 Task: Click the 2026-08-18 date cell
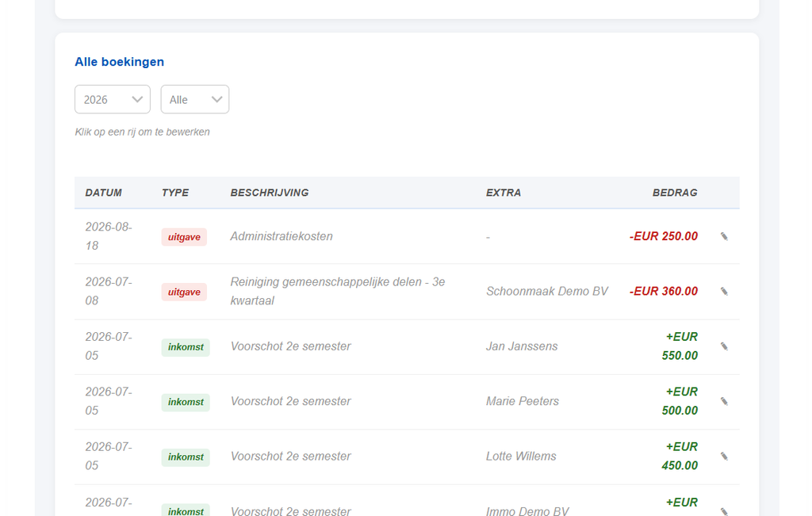coord(109,236)
